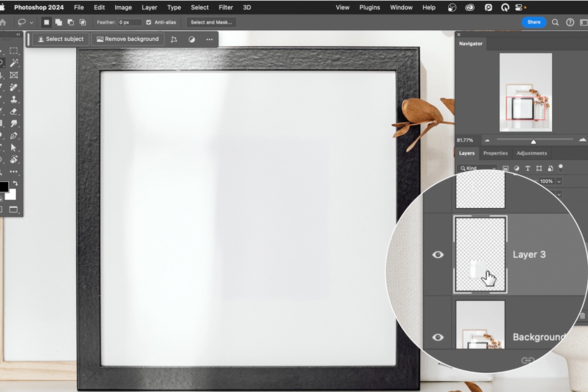Activate the Clone Stamp tool
This screenshot has width=588, height=392.
[x=13, y=99]
